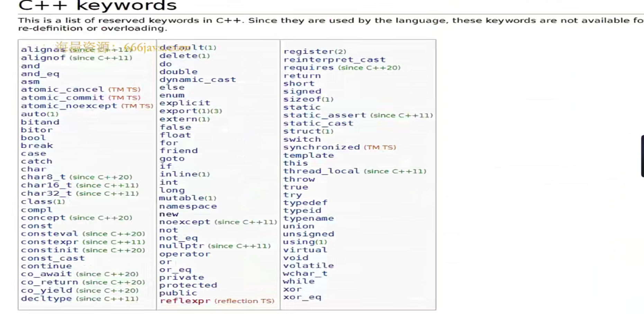Click the enum keyword link
This screenshot has height=314, width=644.
pos(172,95)
